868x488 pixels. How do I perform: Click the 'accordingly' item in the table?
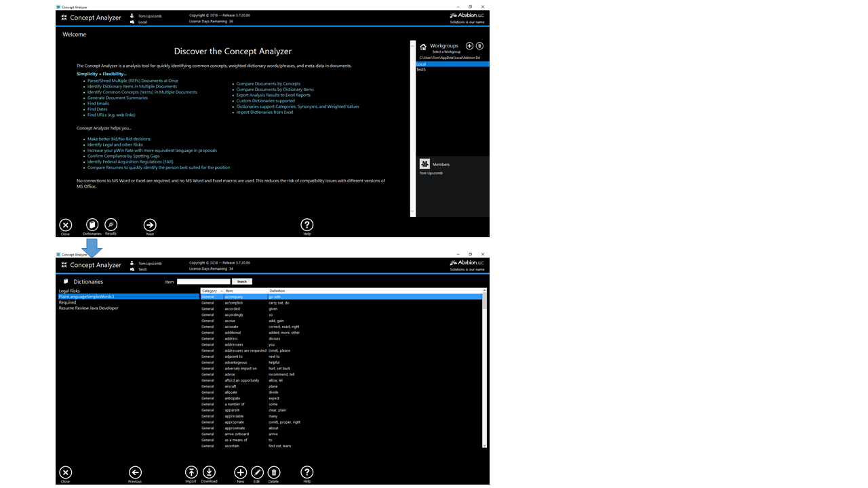[234, 314]
